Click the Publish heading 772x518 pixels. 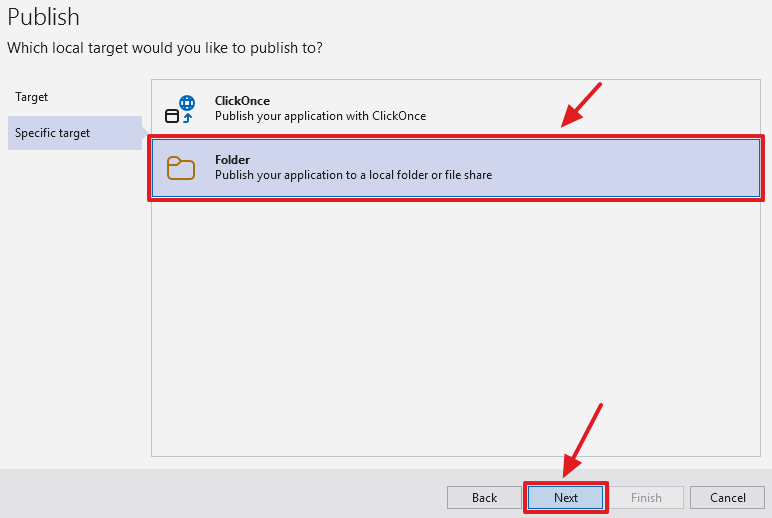44,17
